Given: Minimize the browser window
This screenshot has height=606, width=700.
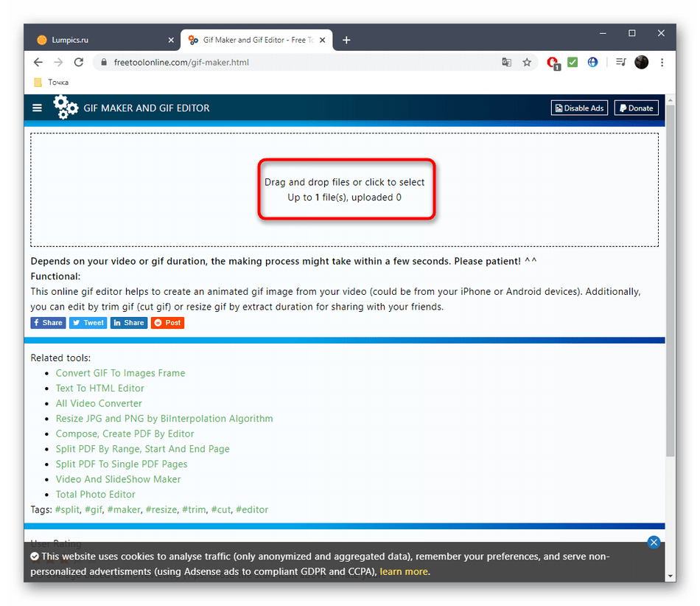Looking at the screenshot, I should point(603,33).
